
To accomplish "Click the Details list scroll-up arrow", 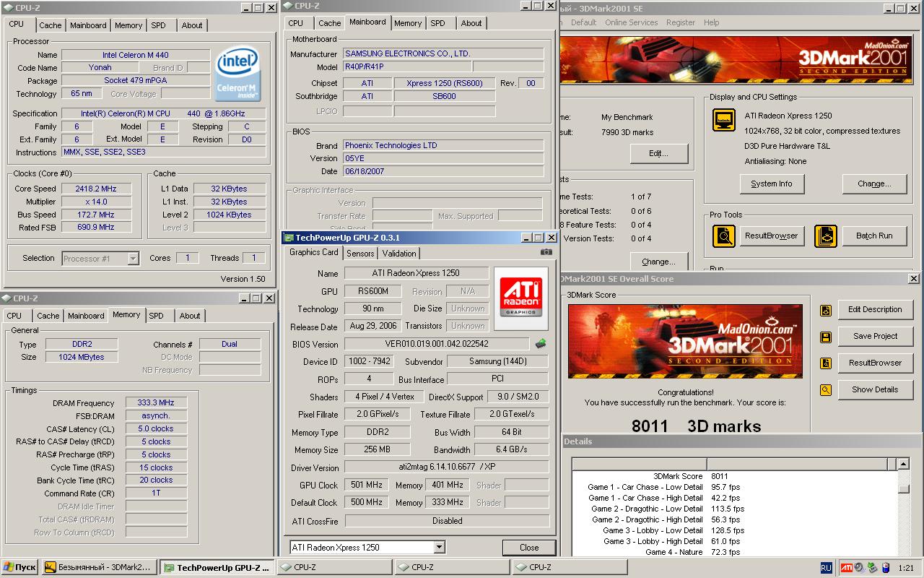I will click(903, 464).
